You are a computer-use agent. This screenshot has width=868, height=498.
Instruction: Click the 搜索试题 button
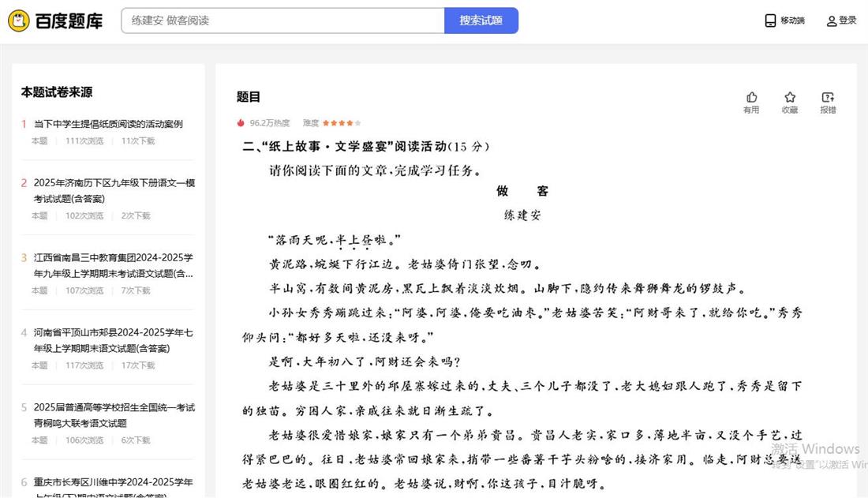click(x=481, y=21)
